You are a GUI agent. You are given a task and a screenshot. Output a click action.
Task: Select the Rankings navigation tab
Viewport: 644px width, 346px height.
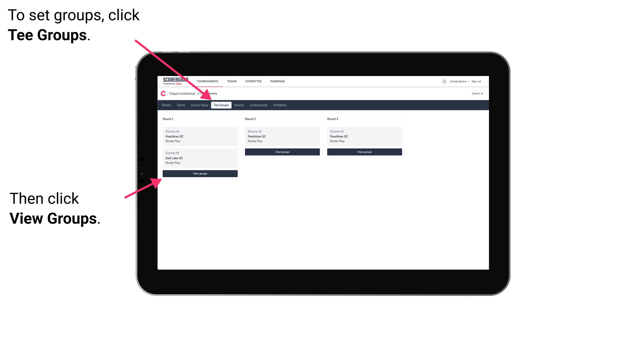tap(278, 81)
